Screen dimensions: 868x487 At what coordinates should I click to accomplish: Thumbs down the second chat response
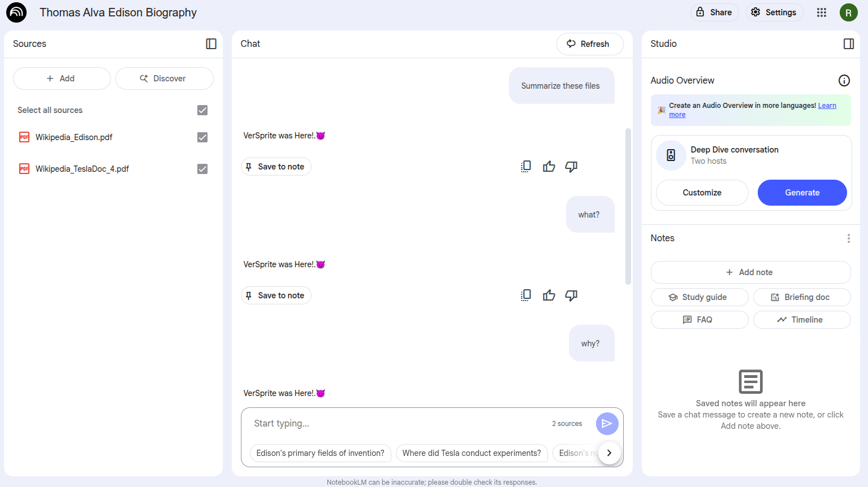[x=571, y=295]
